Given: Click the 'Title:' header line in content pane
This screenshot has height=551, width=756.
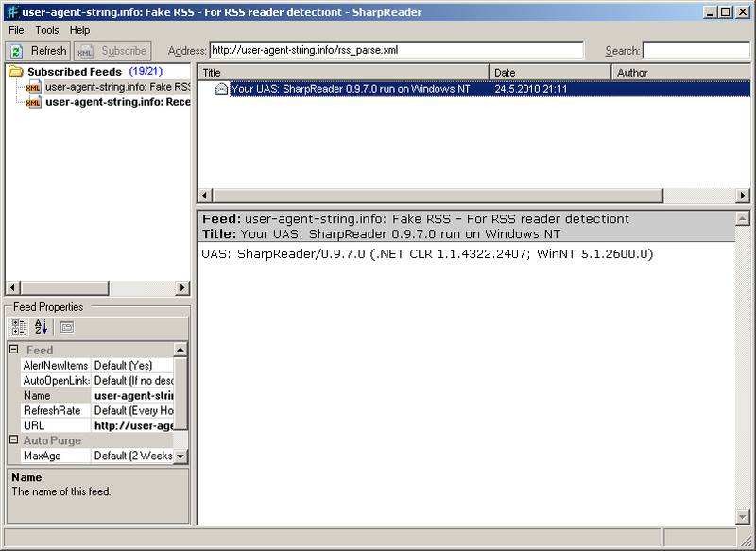Looking at the screenshot, I should pyautogui.click(x=381, y=234).
